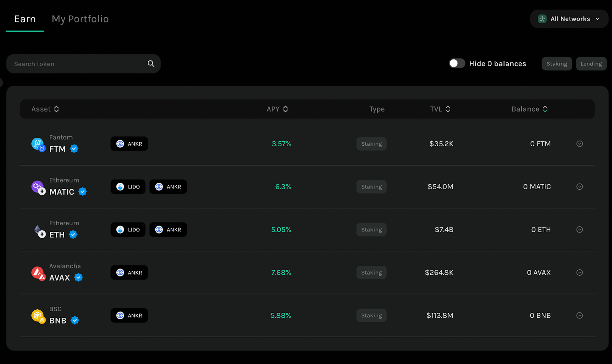Click the verified badge next to ETH
The width and height of the screenshot is (612, 364).
tap(73, 235)
